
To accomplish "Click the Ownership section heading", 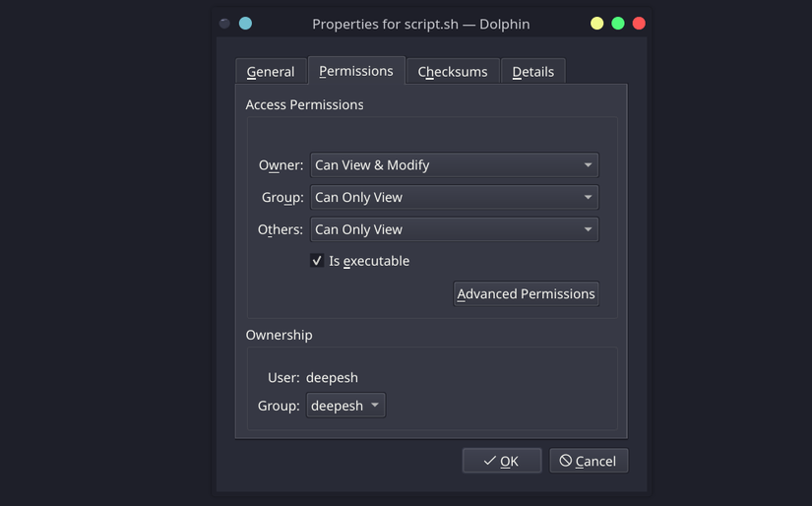I will [279, 335].
